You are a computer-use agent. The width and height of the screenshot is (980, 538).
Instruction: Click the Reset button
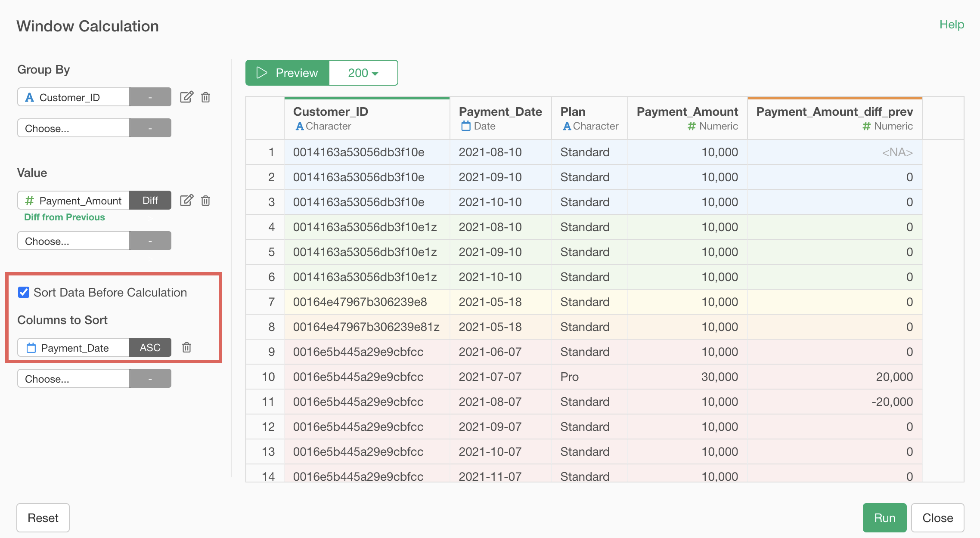(43, 517)
